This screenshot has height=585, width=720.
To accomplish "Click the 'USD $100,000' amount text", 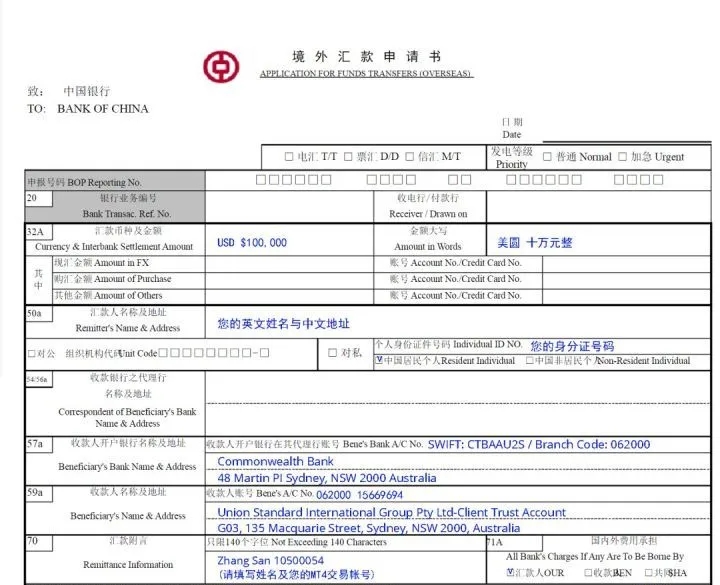I will pyautogui.click(x=252, y=242).
